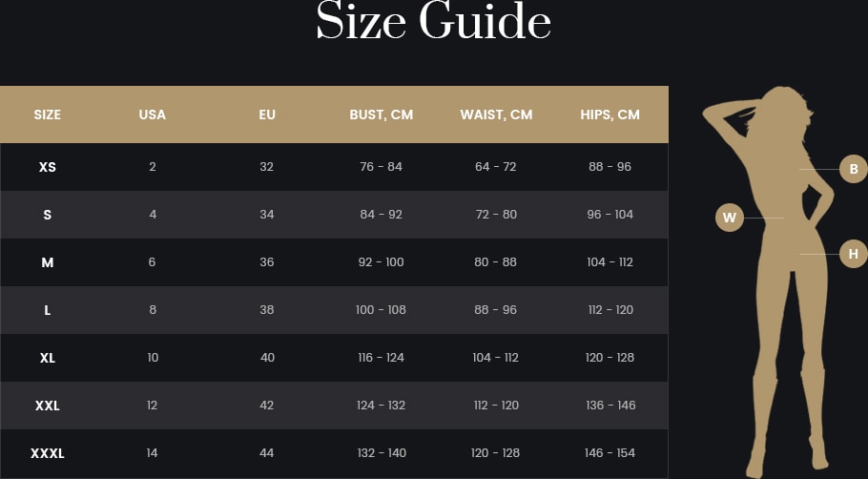Image resolution: width=868 pixels, height=479 pixels.
Task: Select the L size row label
Action: 47,310
